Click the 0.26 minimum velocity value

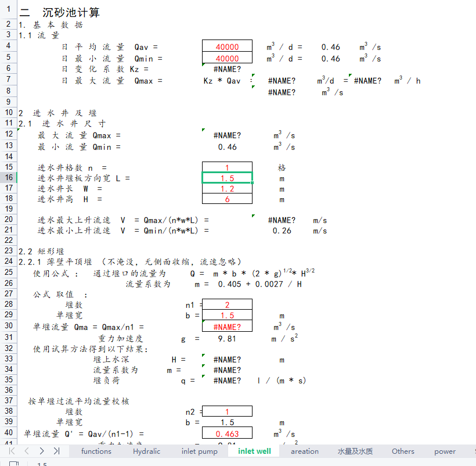click(x=282, y=231)
